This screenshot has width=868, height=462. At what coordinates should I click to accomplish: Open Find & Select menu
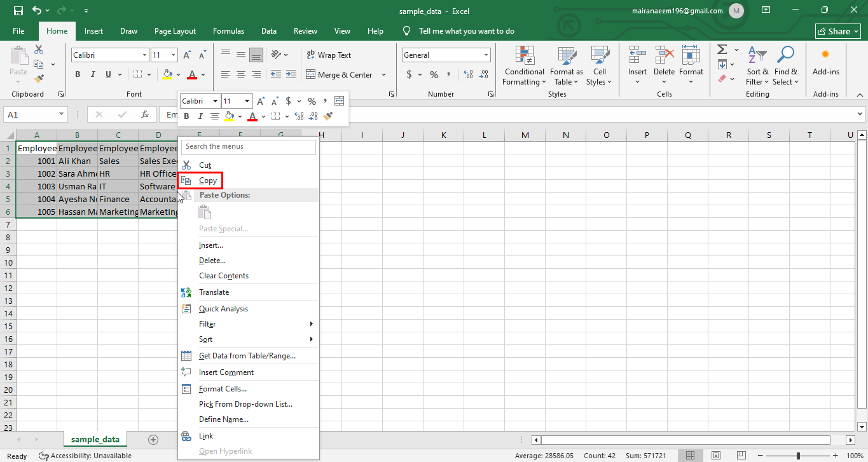point(786,66)
